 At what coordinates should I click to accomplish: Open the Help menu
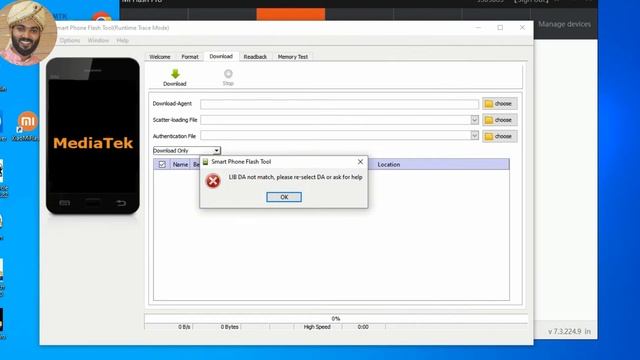coord(122,40)
